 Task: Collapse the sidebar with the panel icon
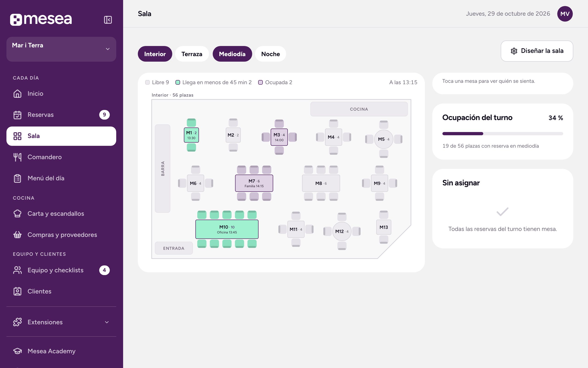[108, 20]
